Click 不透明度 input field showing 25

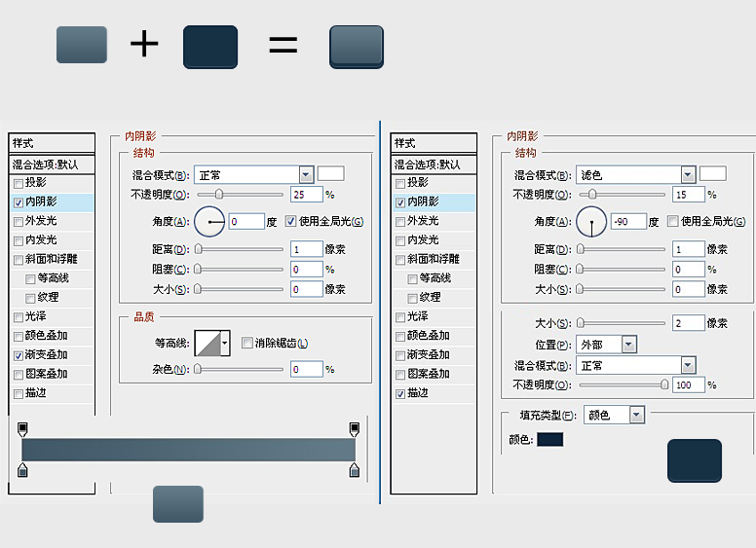[x=306, y=195]
